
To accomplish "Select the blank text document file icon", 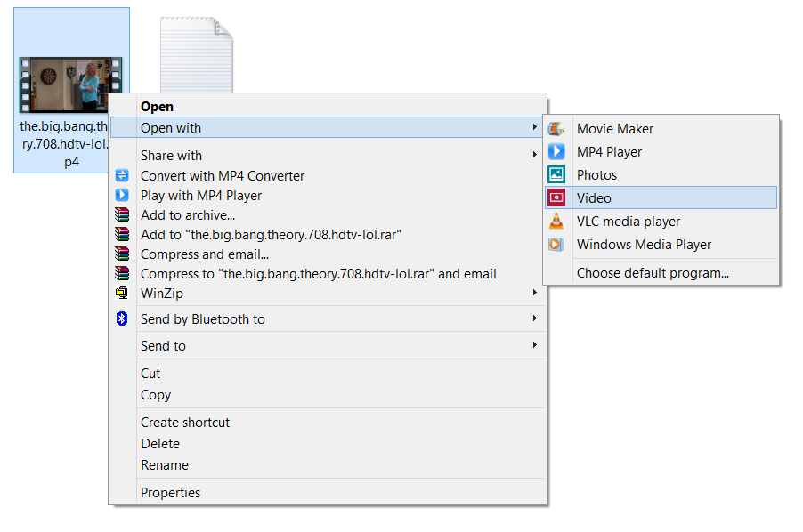I will click(197, 55).
